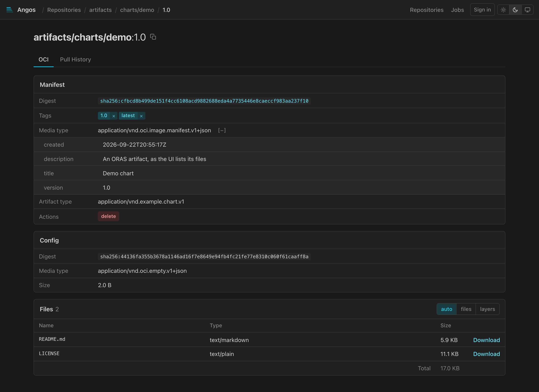Image resolution: width=539 pixels, height=392 pixels.
Task: Delete the manifest
Action: pyautogui.click(x=108, y=216)
